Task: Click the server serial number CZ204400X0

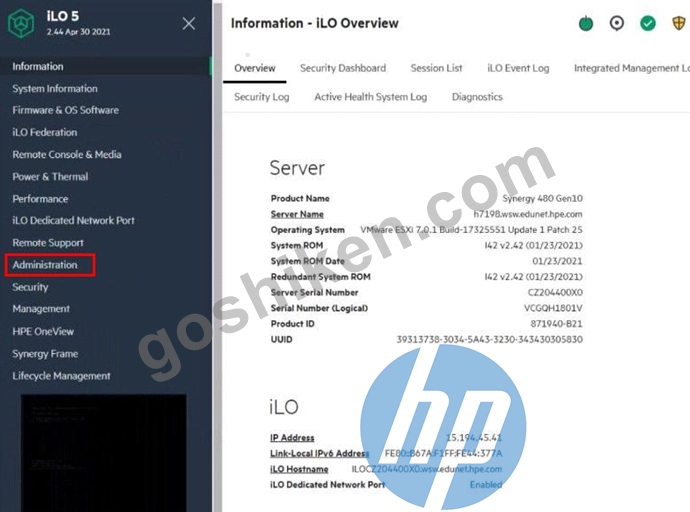Action: [x=555, y=293]
